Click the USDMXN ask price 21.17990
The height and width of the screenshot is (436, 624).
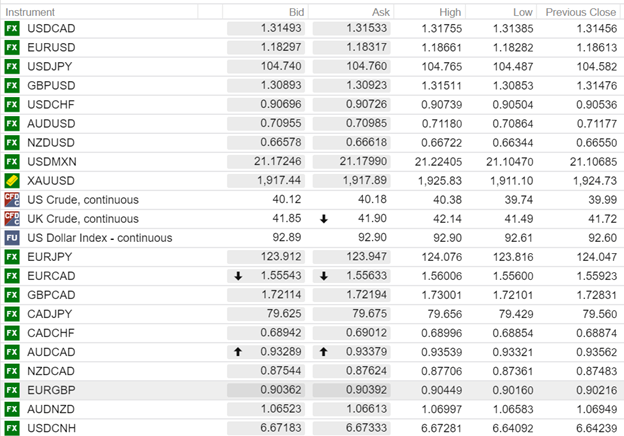(366, 161)
